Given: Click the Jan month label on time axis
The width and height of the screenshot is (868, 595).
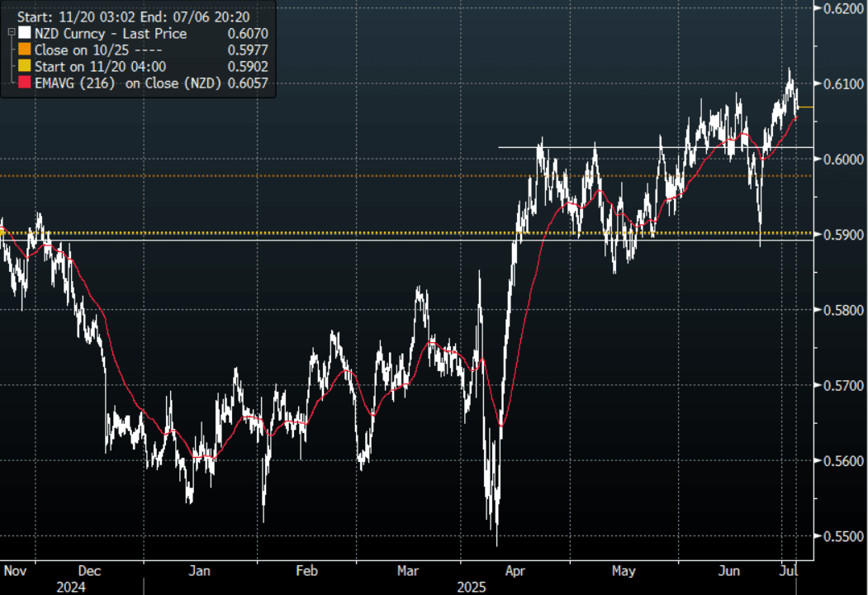Looking at the screenshot, I should [x=200, y=571].
